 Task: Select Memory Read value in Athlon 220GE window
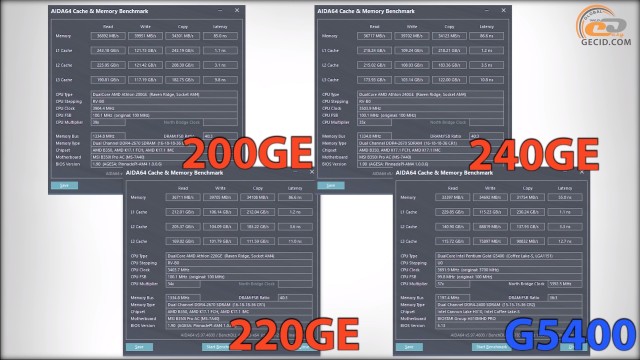tap(183, 198)
